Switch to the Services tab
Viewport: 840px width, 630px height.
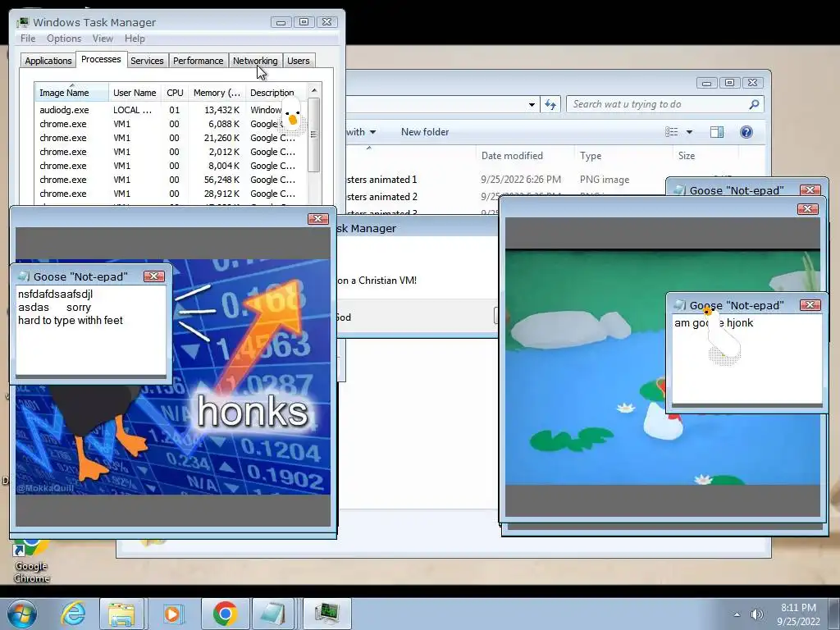tap(147, 61)
